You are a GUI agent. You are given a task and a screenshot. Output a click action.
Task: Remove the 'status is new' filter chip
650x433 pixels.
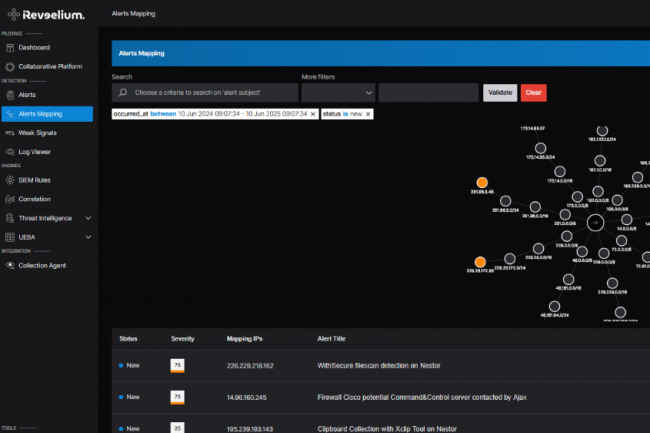click(368, 114)
